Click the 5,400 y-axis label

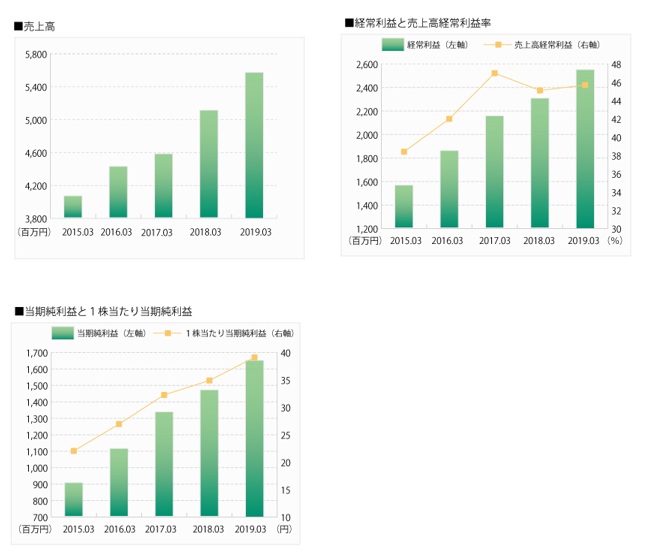(x=36, y=87)
